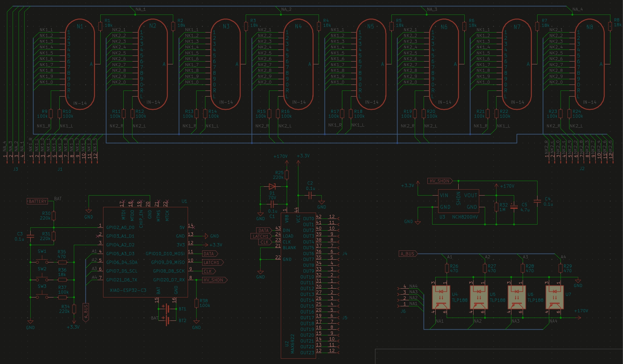Select the MAX6922 chip reference text
The width and height of the screenshot is (623, 364).
[x=292, y=344]
